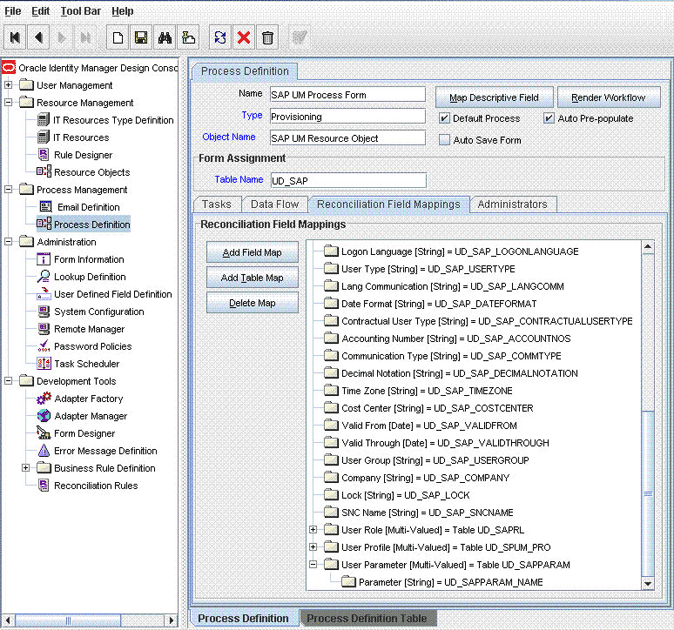The height and width of the screenshot is (630, 674).
Task: Expand the User Management folder
Action: [x=8, y=85]
